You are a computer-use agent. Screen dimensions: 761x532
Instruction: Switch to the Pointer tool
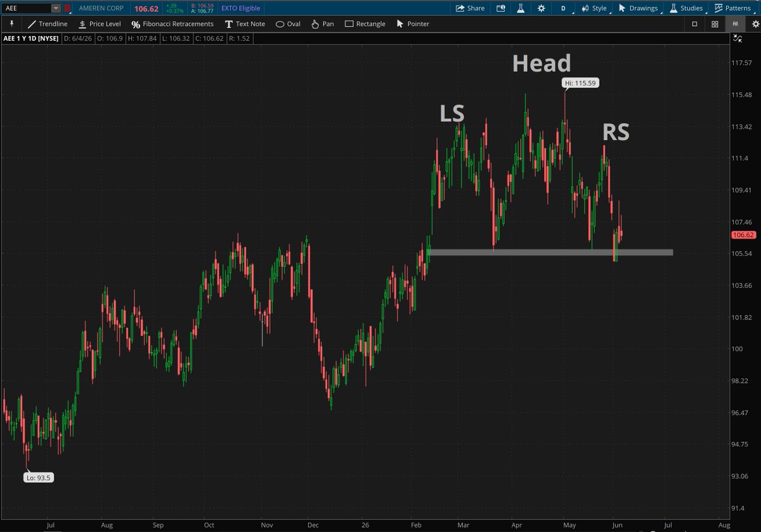pyautogui.click(x=413, y=23)
